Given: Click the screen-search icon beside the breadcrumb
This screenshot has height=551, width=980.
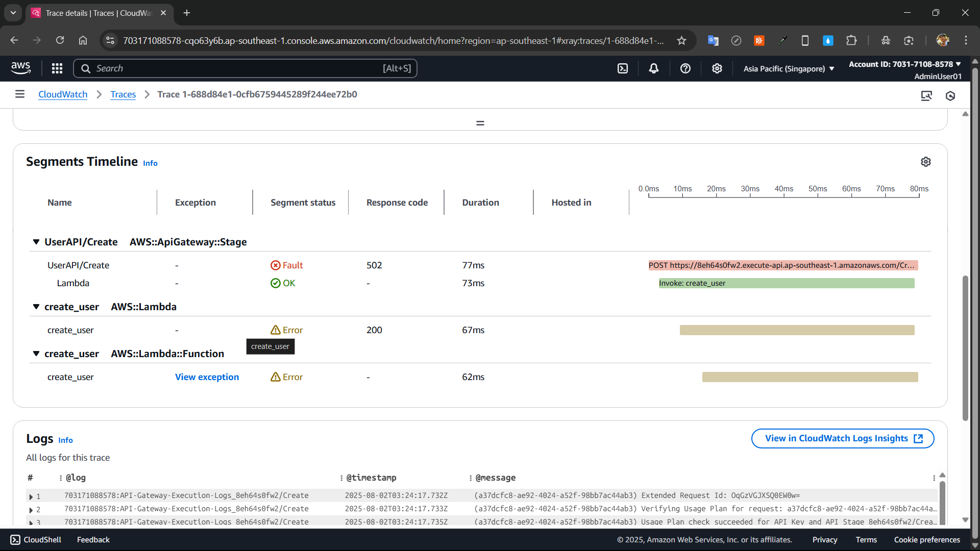Looking at the screenshot, I should (x=926, y=95).
